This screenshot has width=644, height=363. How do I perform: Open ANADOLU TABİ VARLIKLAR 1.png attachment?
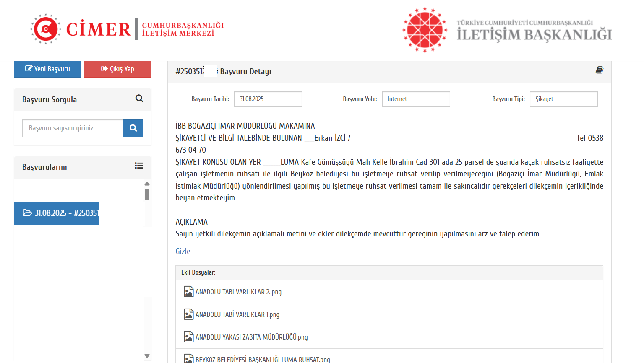point(237,314)
